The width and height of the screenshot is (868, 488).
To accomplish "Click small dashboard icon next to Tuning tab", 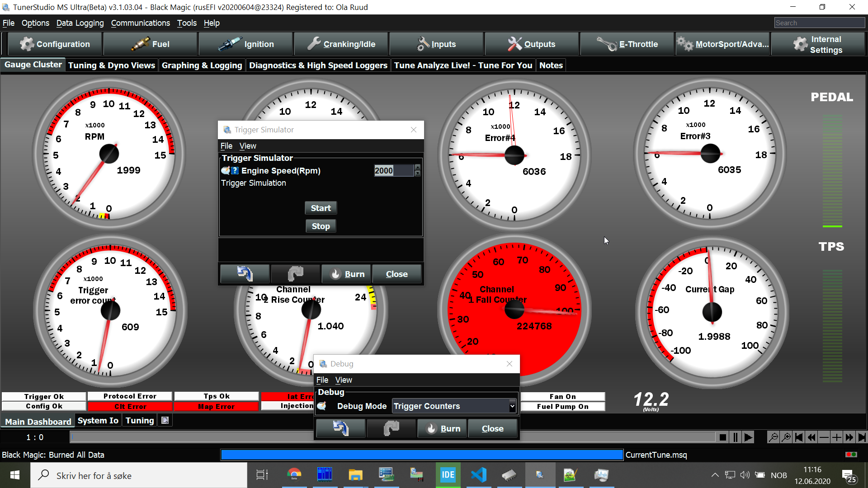I will click(x=165, y=421).
